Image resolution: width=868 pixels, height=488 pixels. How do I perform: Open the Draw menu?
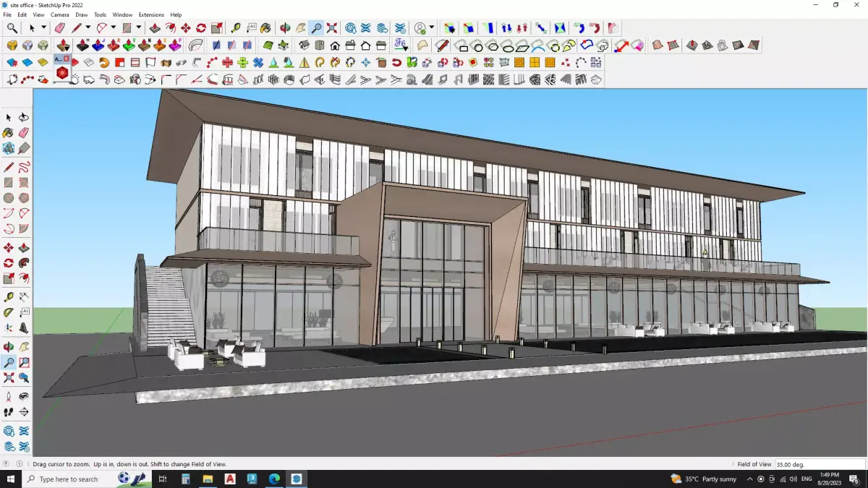(x=82, y=14)
